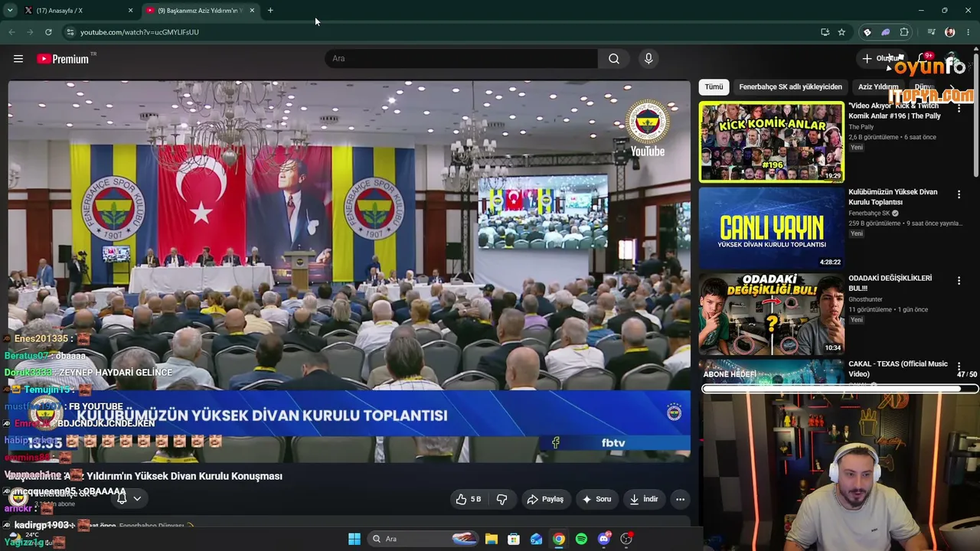980x551 pixels.
Task: Select the Tümü filter chip
Action: tap(714, 87)
